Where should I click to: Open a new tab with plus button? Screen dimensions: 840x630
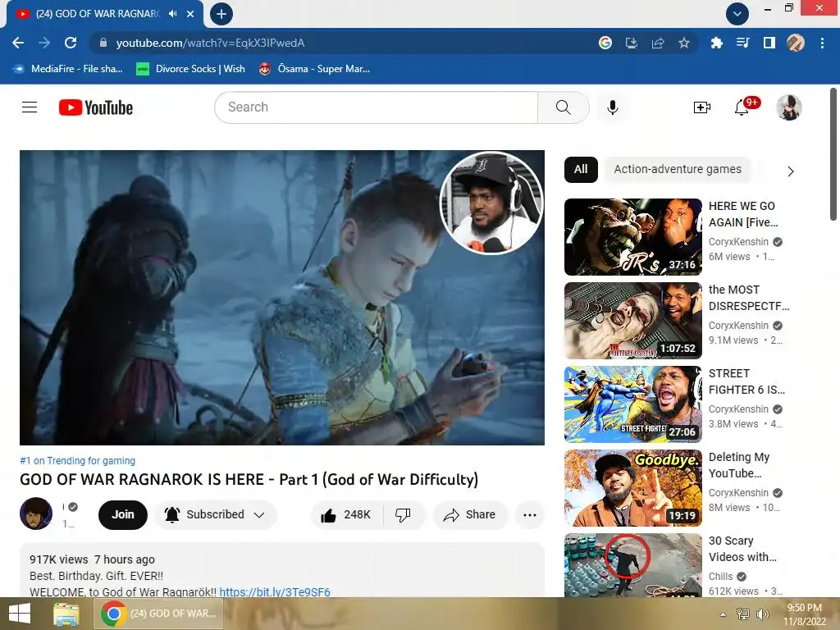(x=221, y=14)
